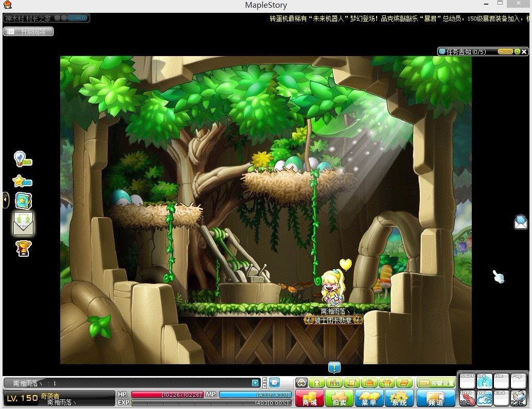Open the envelope mail icon in left sidebar
The height and width of the screenshot is (409, 532).
pos(24,223)
